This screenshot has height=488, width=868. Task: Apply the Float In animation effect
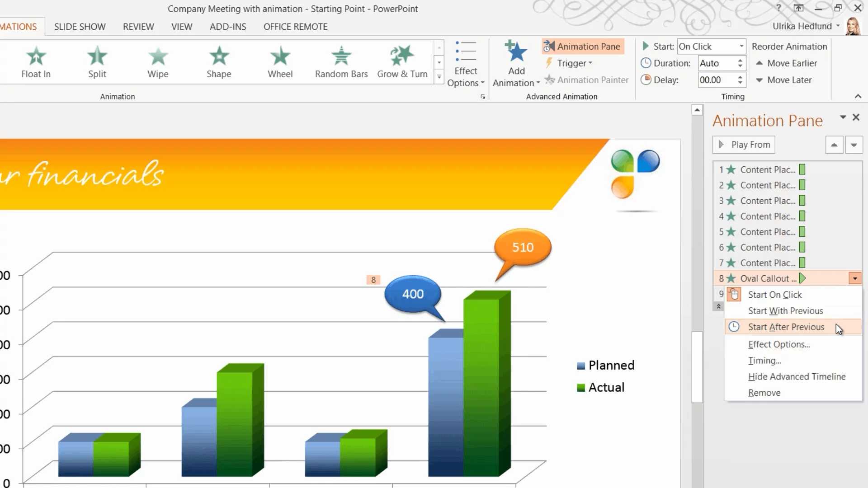[x=36, y=62]
